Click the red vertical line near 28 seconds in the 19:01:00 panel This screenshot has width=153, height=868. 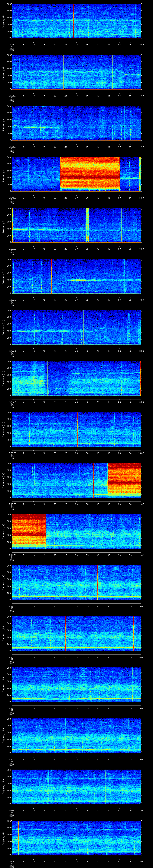(x=73, y=21)
